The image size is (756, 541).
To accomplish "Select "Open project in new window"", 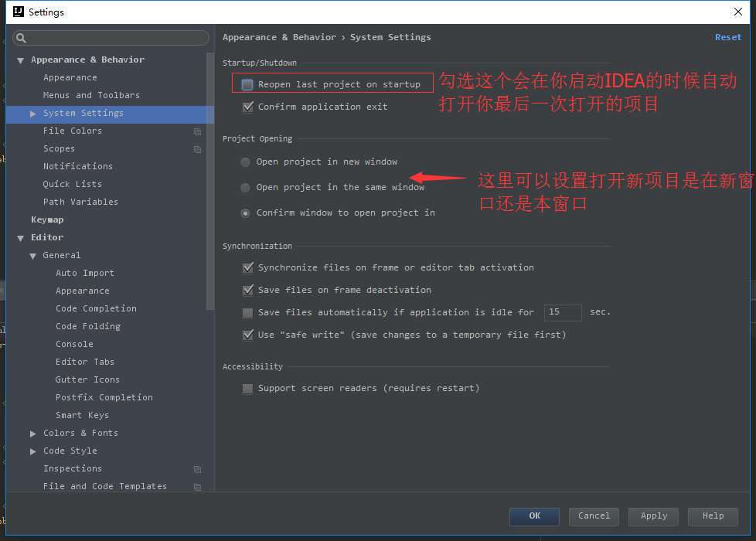I will 245,162.
